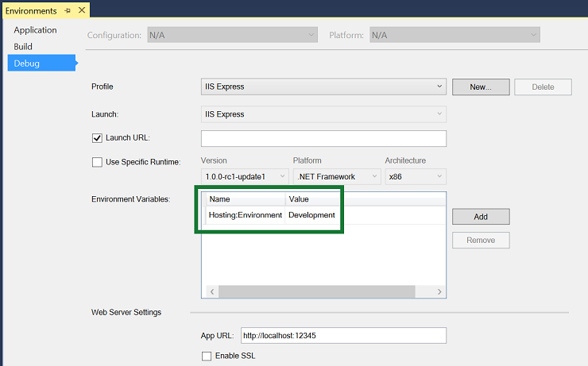Viewport: 588px width, 366px height.
Task: Select the Hosting:Environment name cell
Action: tap(246, 215)
